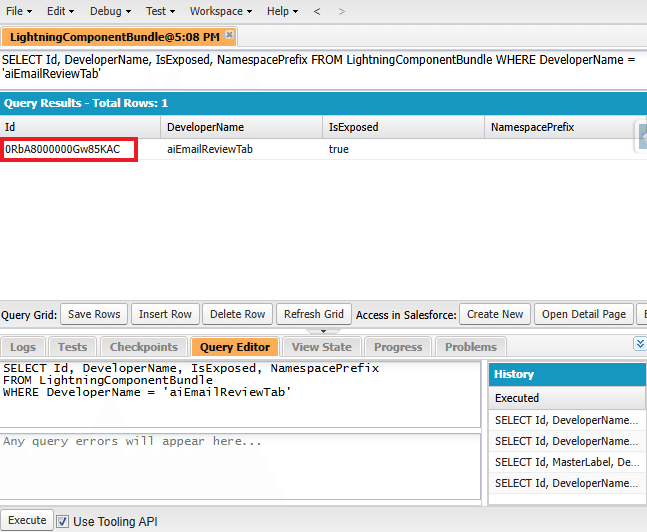Go back using the < arrow
647x532 pixels.
coord(317,12)
